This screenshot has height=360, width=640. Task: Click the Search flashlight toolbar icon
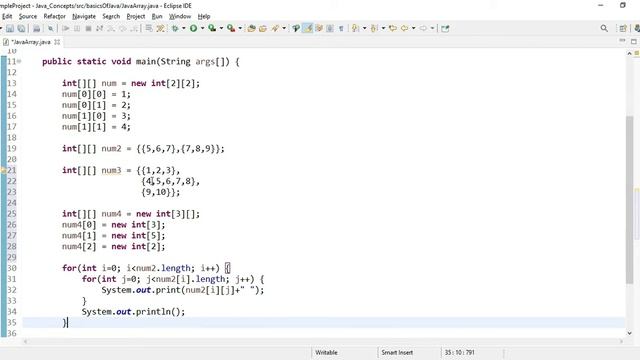click(x=275, y=29)
